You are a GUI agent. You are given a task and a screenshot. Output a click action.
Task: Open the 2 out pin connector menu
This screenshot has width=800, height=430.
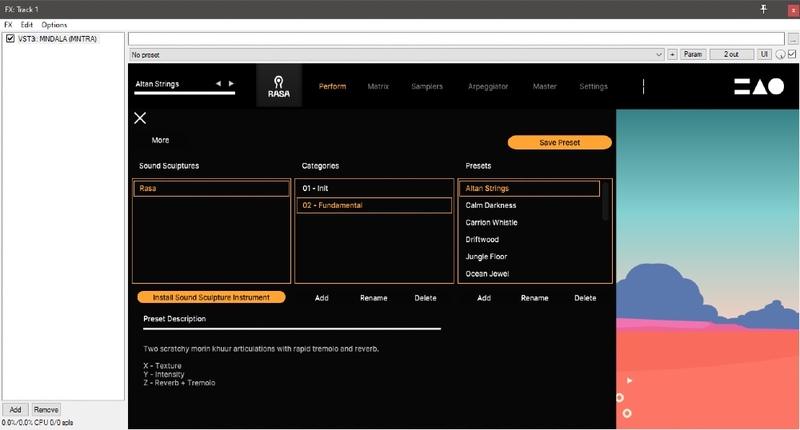[731, 54]
